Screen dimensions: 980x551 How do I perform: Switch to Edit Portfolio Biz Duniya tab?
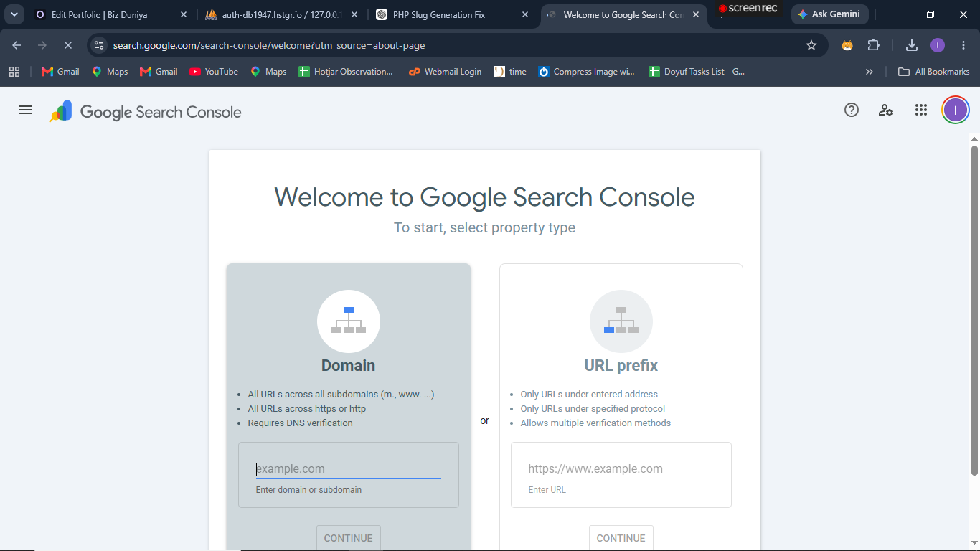click(x=111, y=14)
